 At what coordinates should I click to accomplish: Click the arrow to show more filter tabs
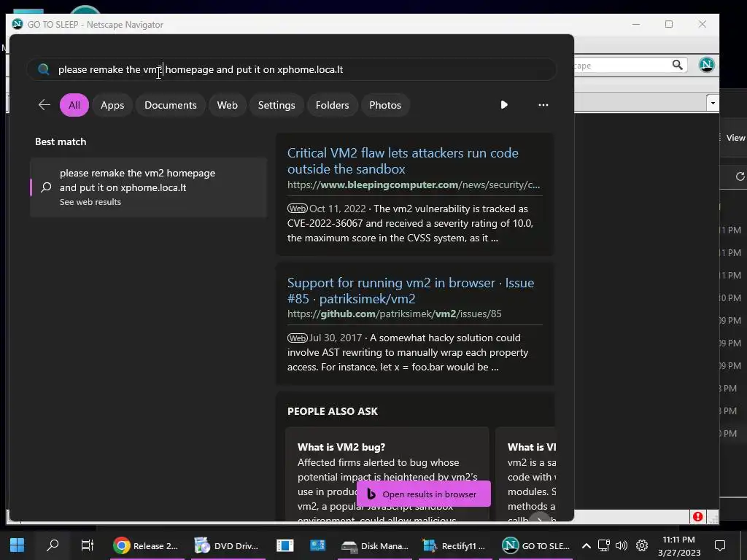[504, 105]
